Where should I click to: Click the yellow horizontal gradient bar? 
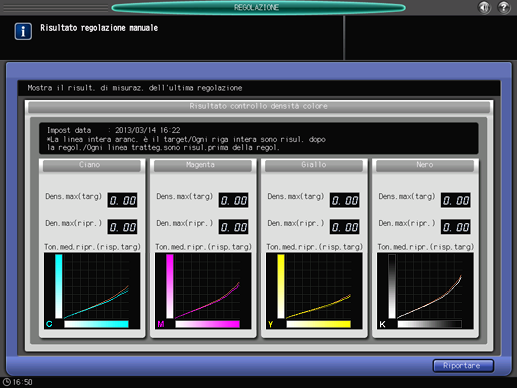click(318, 324)
